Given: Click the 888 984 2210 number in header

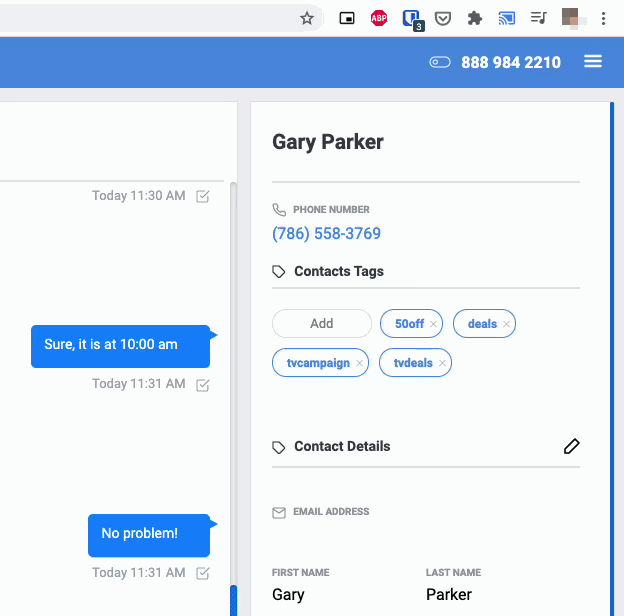Looking at the screenshot, I should (511, 62).
